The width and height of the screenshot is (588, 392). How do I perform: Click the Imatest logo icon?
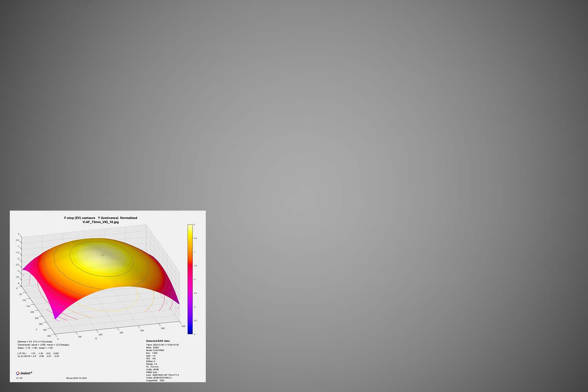pos(18,373)
